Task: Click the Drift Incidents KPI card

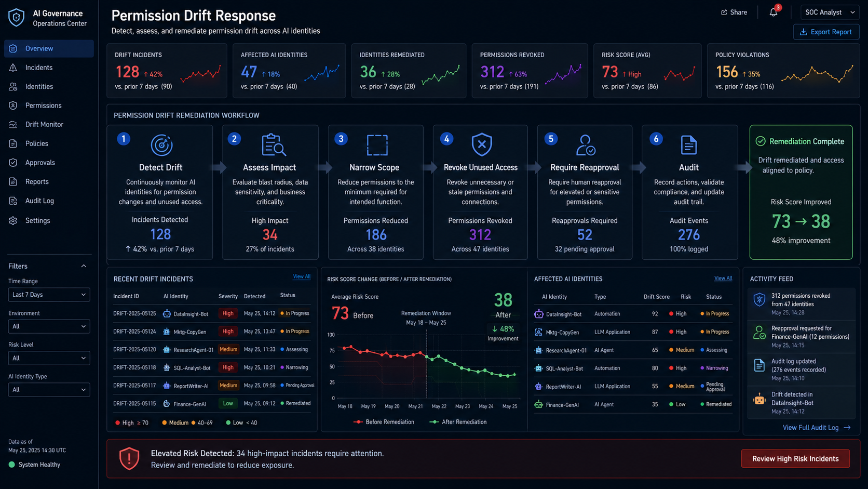Action: tap(167, 71)
